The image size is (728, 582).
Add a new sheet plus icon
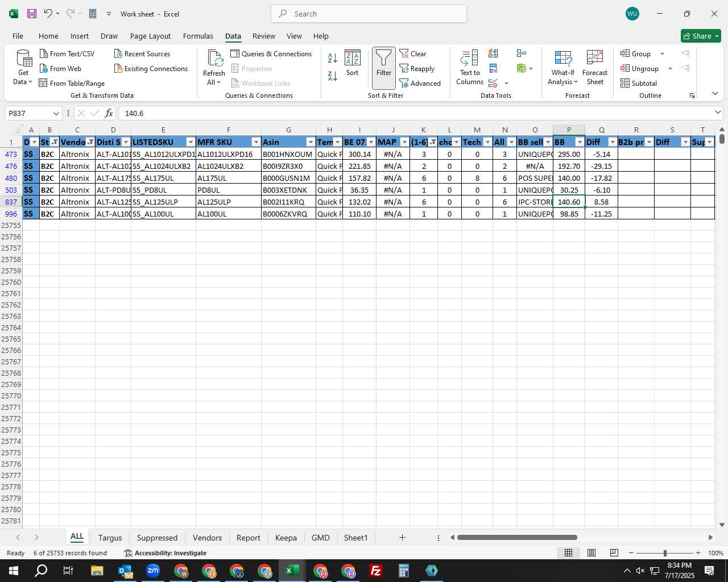click(x=402, y=537)
